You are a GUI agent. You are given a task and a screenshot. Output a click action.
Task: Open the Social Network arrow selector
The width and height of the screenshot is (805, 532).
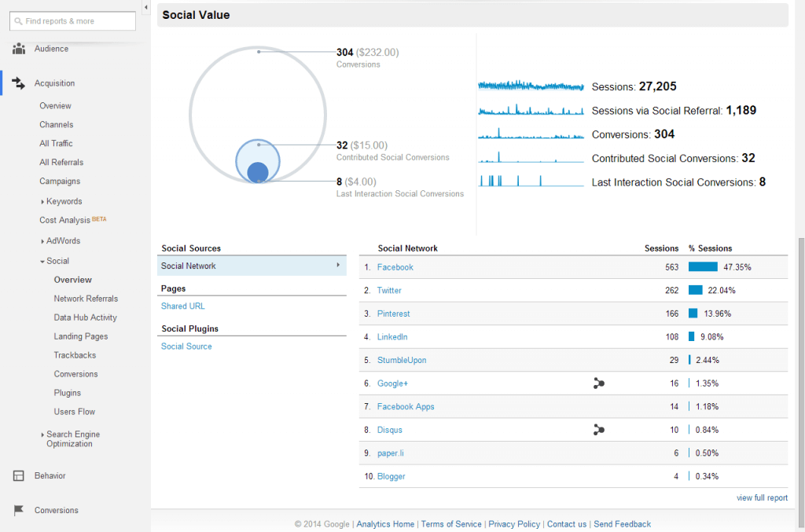(338, 266)
